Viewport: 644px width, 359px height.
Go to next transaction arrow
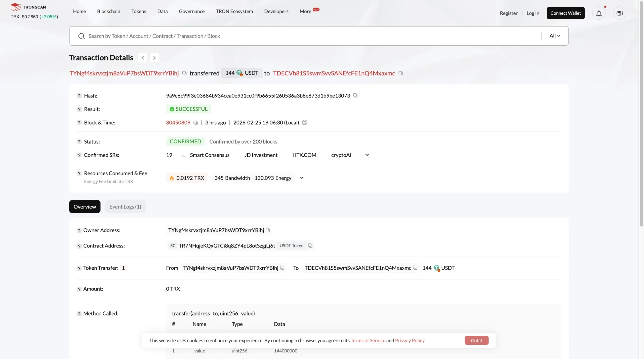pyautogui.click(x=154, y=58)
